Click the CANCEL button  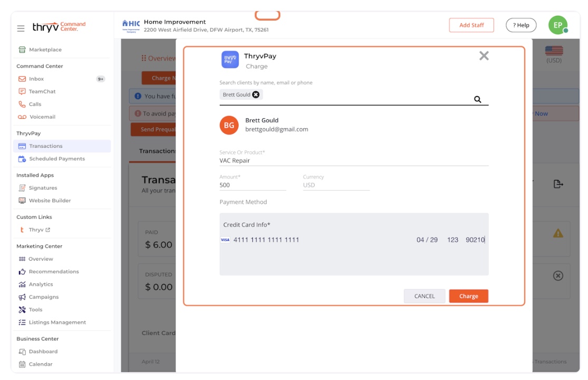point(424,296)
